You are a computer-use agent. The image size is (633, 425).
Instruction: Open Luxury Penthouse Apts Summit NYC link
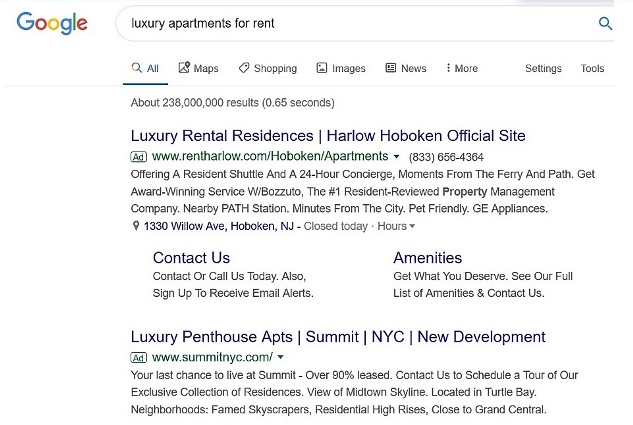click(338, 337)
